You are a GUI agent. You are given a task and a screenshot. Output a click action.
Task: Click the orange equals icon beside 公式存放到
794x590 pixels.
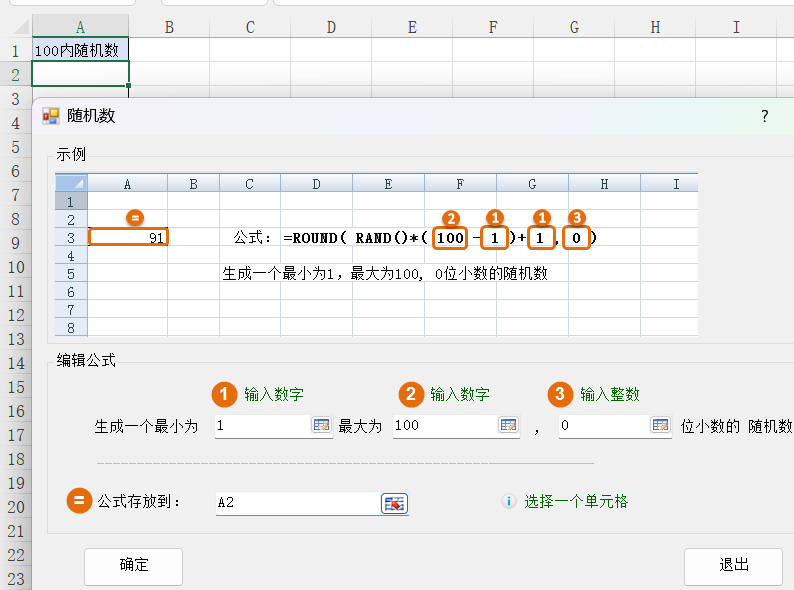click(79, 501)
